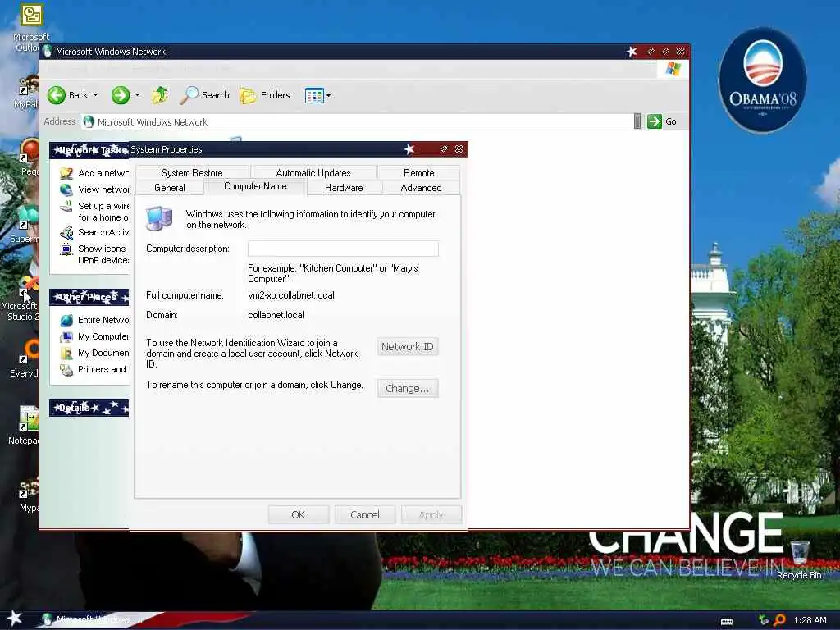Click the taskbar clock showing 1:28 AM
Screen dimensions: 840x630
pos(810,620)
